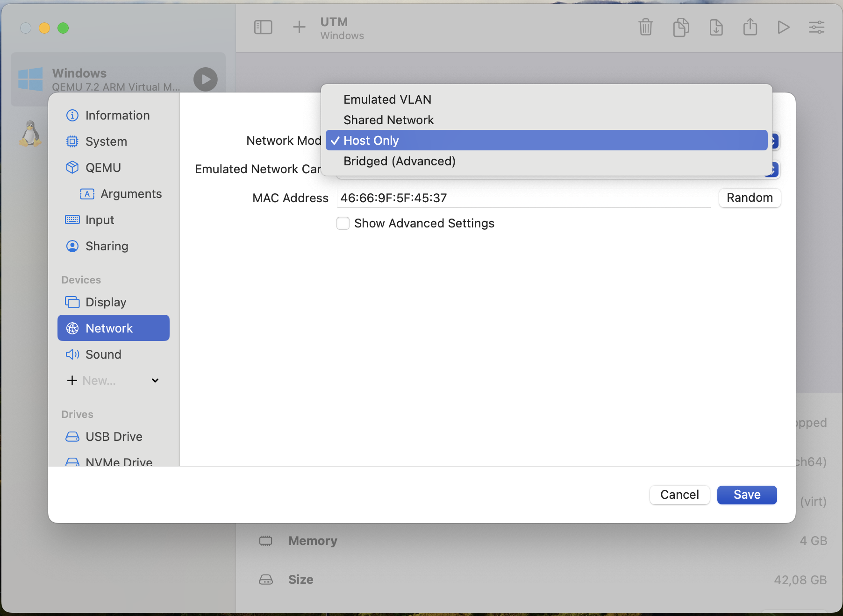Expand the New device chevron
The width and height of the screenshot is (843, 616).
pos(155,380)
